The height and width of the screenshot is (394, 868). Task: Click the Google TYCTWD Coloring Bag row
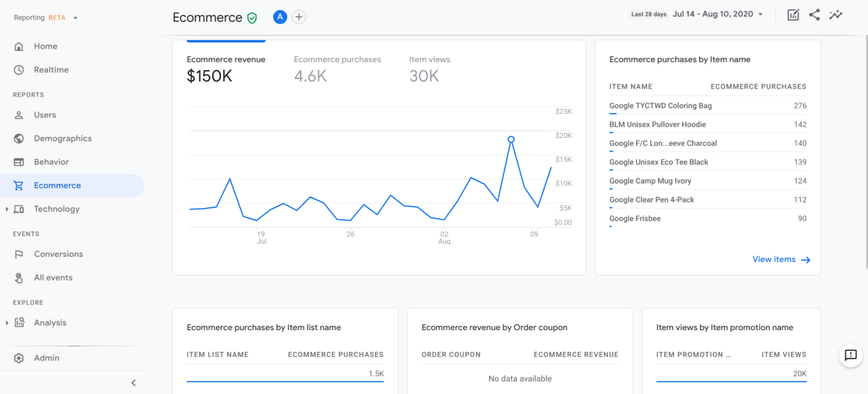[708, 106]
